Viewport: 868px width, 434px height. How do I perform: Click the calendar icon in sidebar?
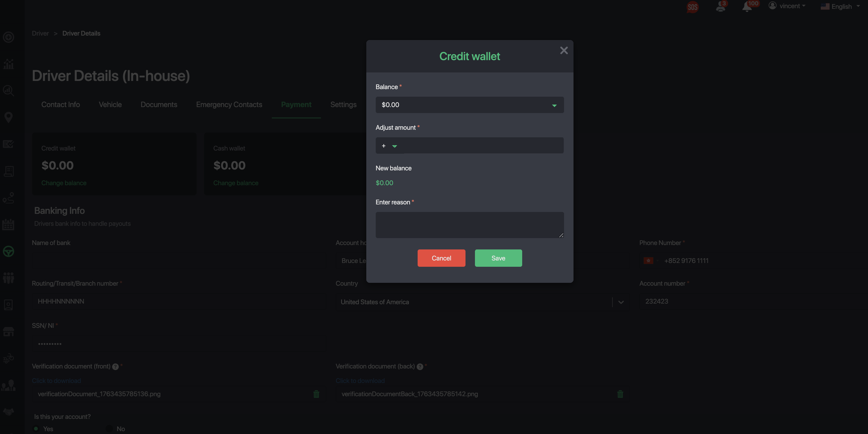[9, 225]
